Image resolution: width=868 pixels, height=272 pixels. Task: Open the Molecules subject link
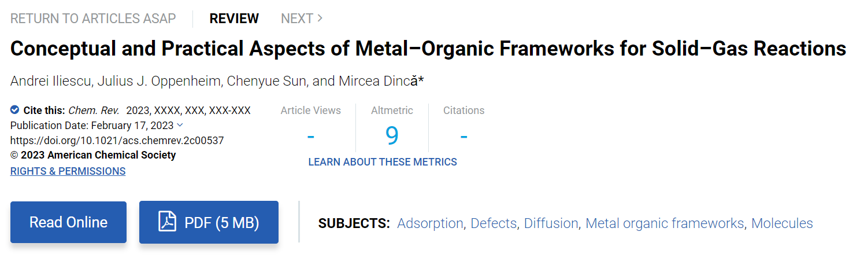[x=782, y=223]
